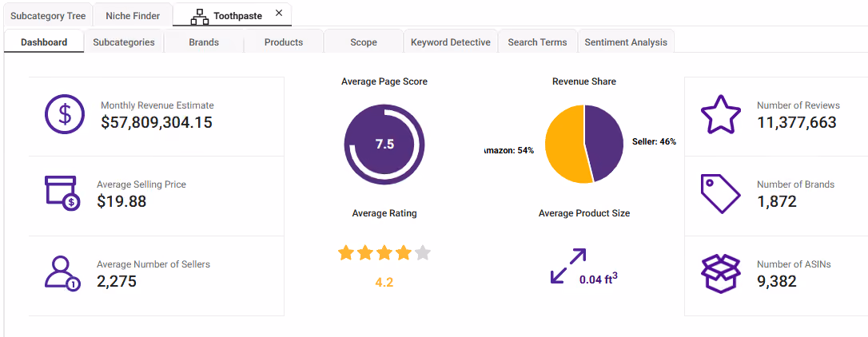The image size is (868, 337).
Task: Click the Average Page Score heading
Action: (384, 81)
